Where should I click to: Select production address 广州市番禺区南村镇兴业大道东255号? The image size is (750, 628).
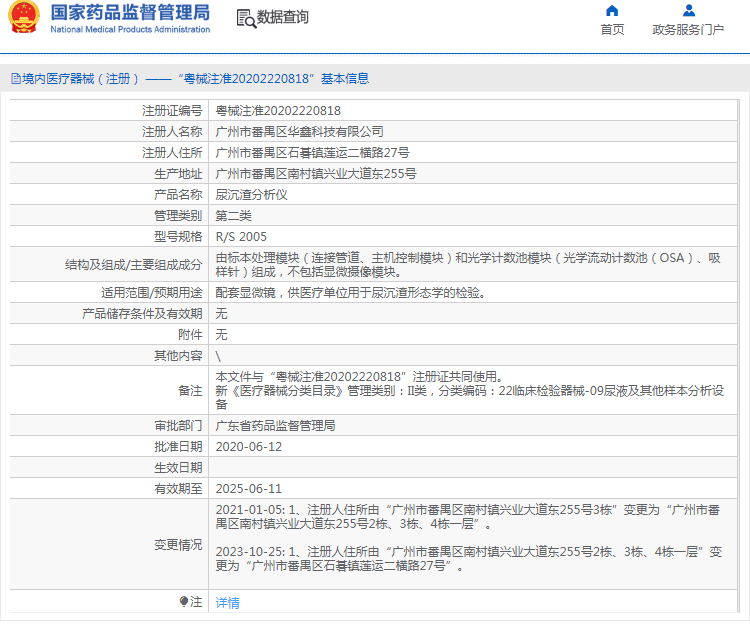tap(316, 174)
